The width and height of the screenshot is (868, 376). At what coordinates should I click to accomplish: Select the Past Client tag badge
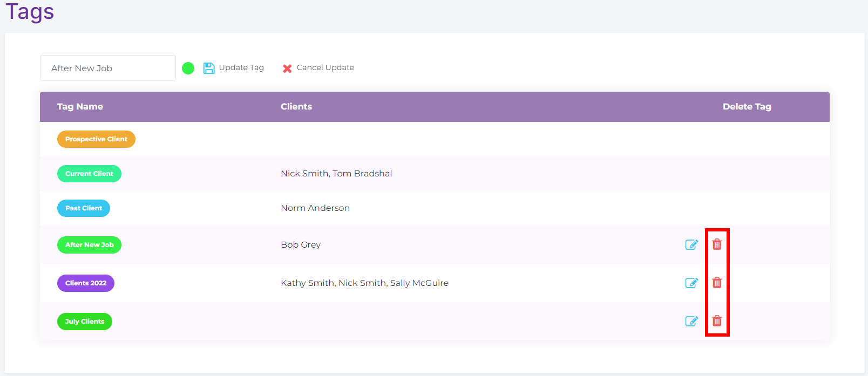tap(84, 208)
